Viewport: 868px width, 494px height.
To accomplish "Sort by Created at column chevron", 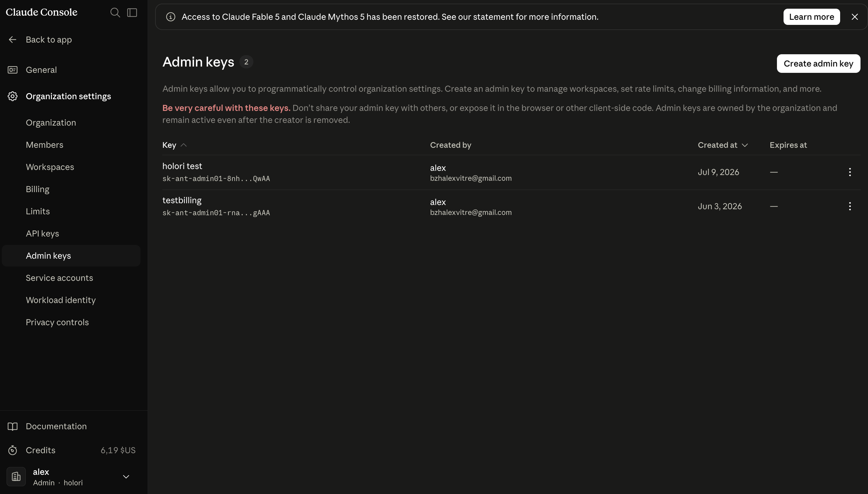I will click(x=745, y=145).
